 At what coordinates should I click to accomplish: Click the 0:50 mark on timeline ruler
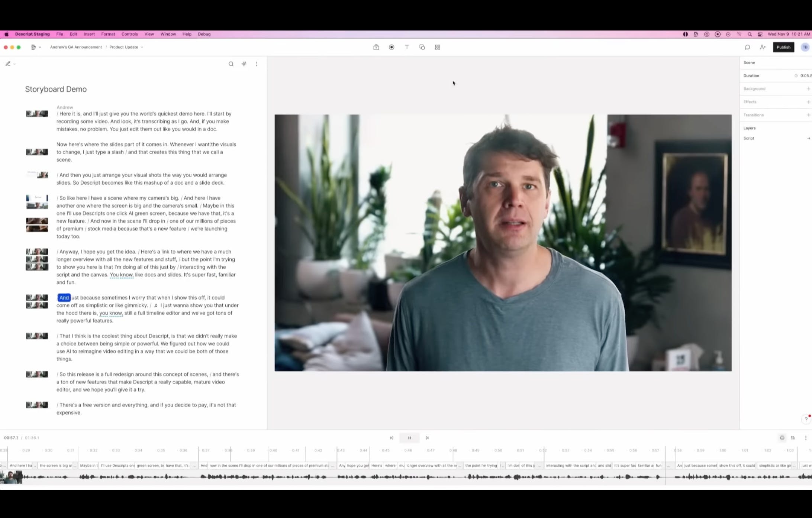(x=498, y=450)
